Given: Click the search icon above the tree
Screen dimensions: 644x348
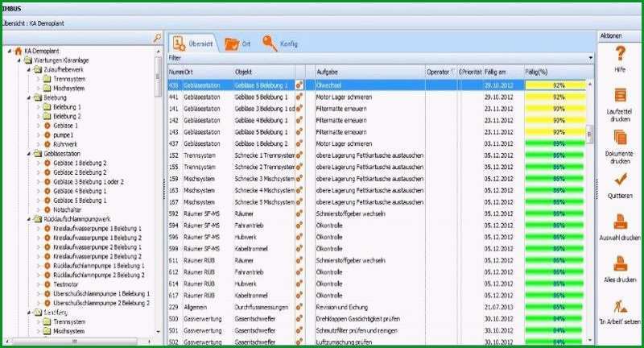Looking at the screenshot, I should tap(157, 38).
